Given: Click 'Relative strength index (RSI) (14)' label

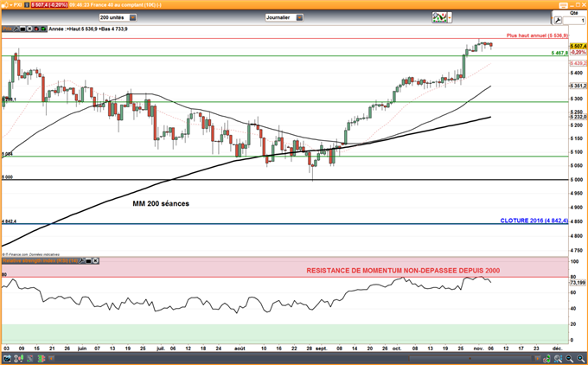Looking at the screenshot, I should click(40, 260).
